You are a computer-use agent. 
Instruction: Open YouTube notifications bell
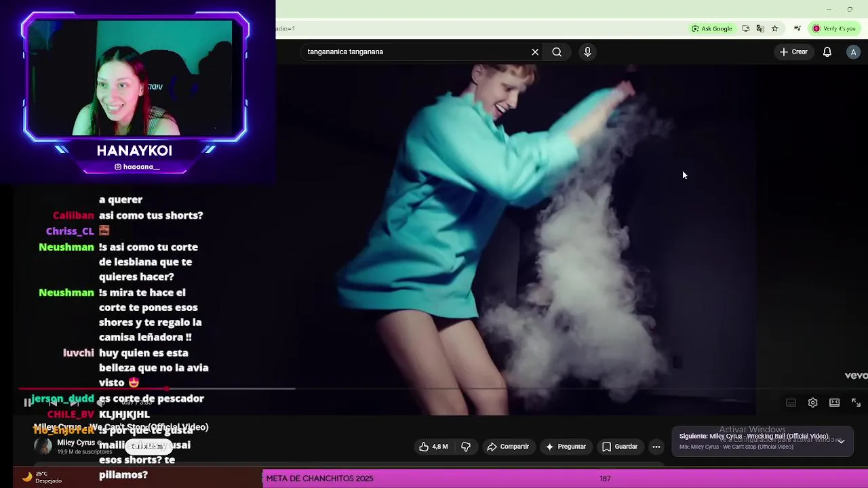click(827, 52)
